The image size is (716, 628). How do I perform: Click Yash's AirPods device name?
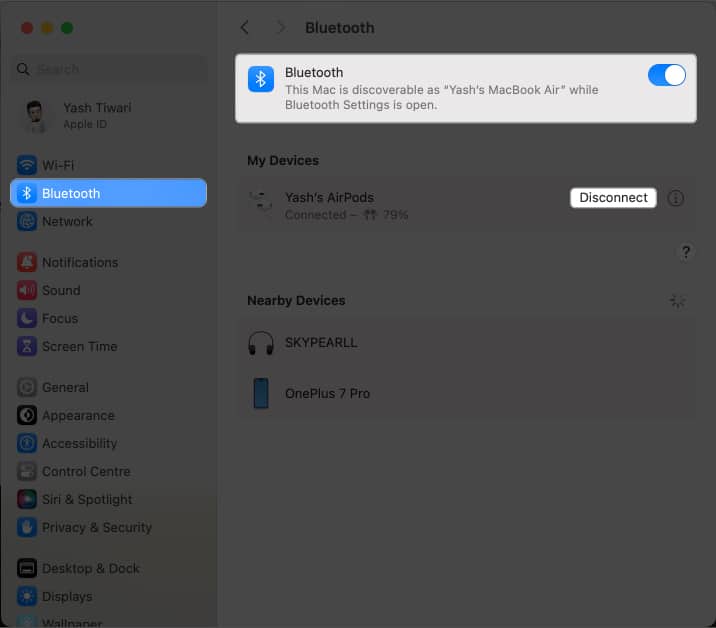pyautogui.click(x=329, y=197)
